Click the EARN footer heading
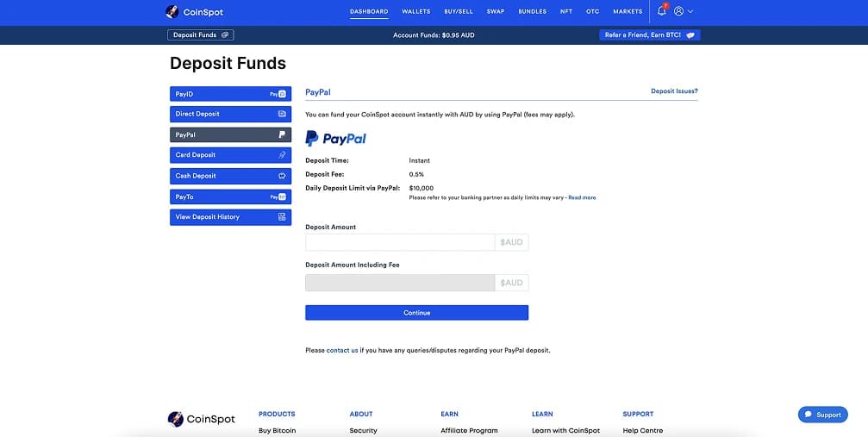The height and width of the screenshot is (437, 868). [449, 414]
